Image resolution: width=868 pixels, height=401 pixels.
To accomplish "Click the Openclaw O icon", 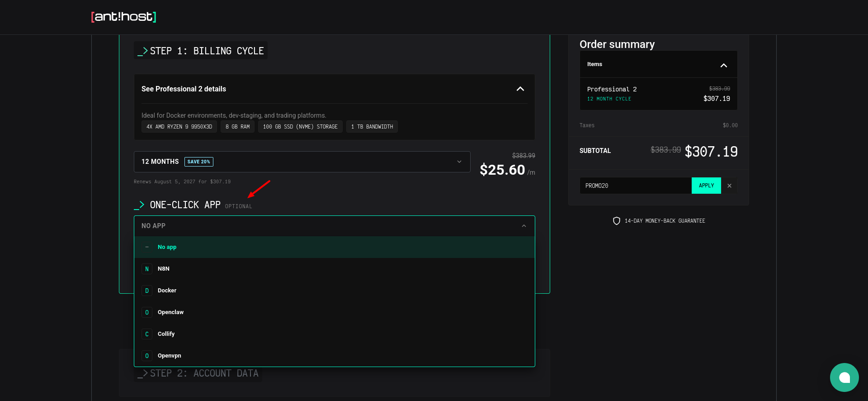I will coord(147,312).
